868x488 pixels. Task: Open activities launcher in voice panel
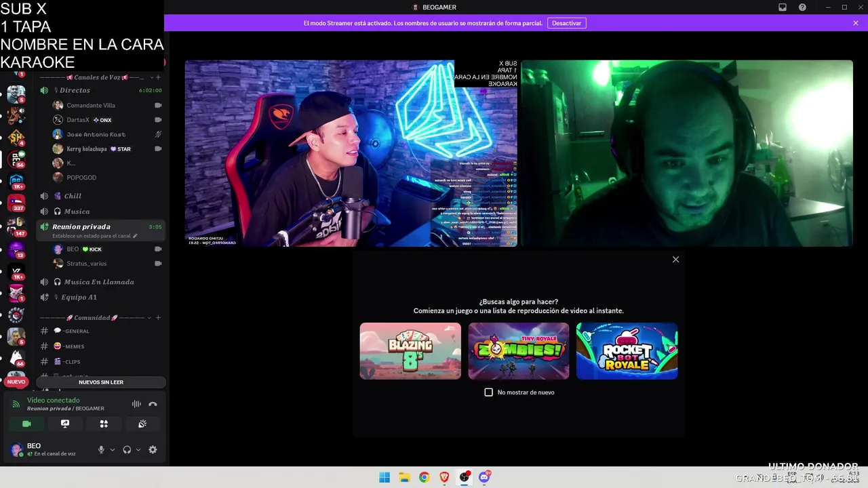coord(104,424)
